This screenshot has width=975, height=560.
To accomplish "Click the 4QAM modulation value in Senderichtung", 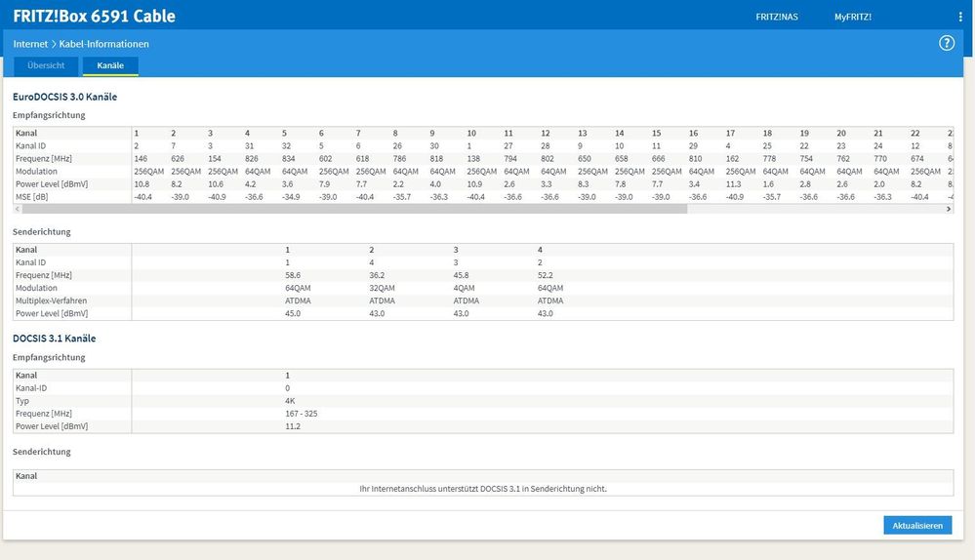I will (x=464, y=288).
